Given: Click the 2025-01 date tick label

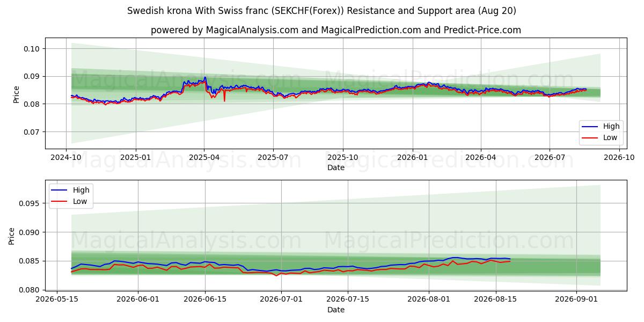Looking at the screenshot, I should tap(135, 157).
